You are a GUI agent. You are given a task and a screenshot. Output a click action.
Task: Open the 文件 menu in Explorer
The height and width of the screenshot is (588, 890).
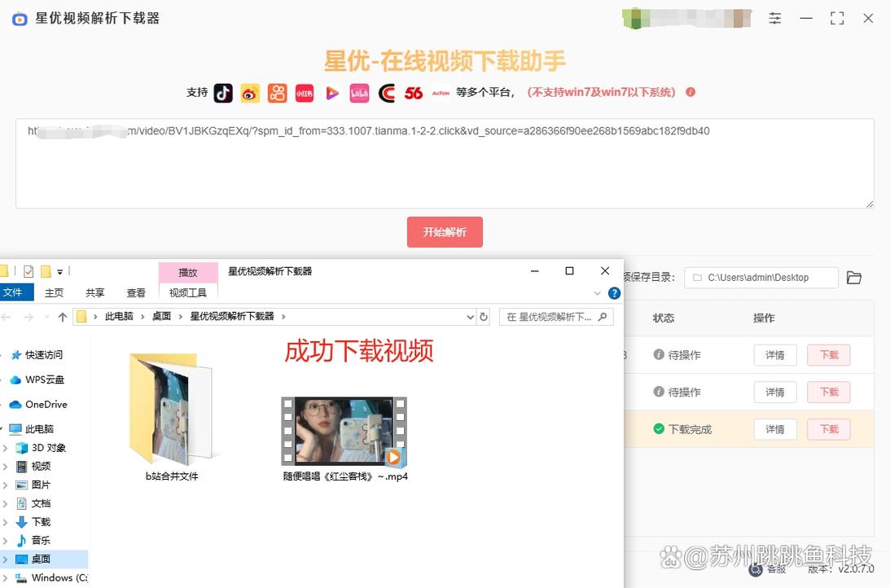coord(14,292)
